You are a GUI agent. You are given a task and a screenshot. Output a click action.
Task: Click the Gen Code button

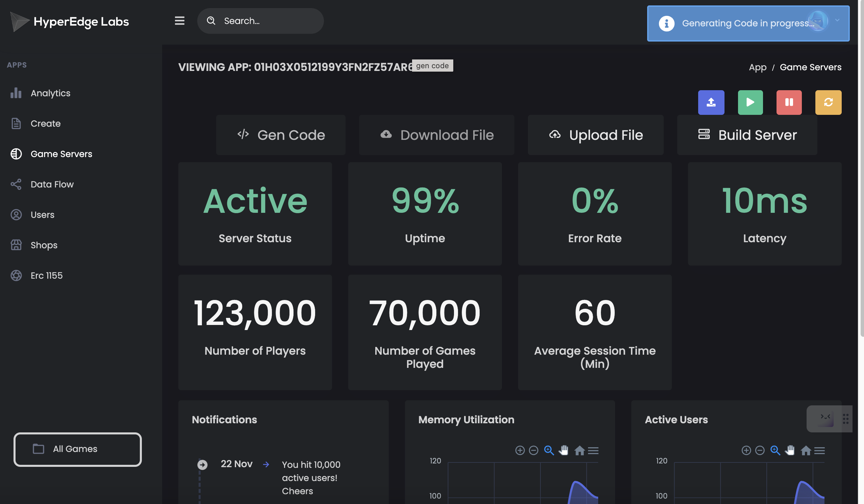[x=281, y=135]
